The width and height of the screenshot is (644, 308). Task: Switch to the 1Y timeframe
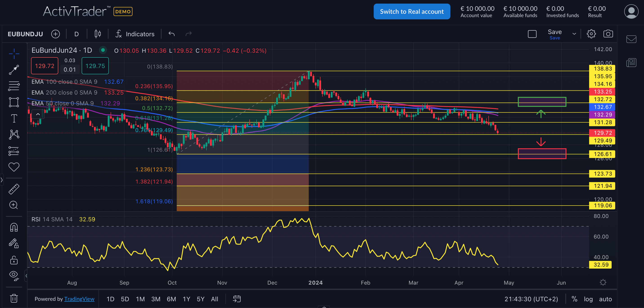[186, 299]
